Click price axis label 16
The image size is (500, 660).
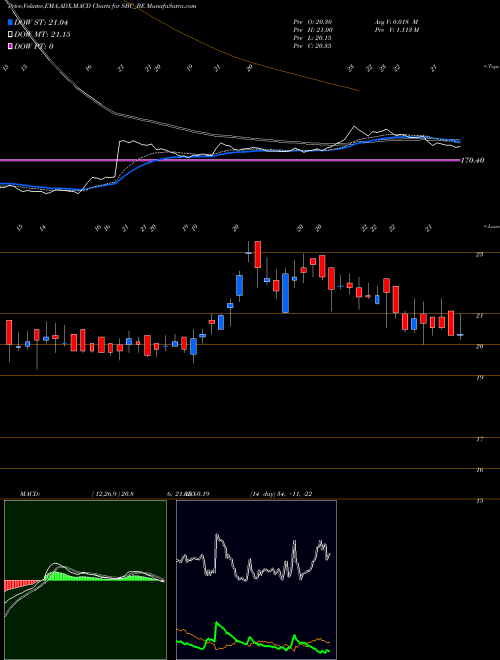(479, 470)
